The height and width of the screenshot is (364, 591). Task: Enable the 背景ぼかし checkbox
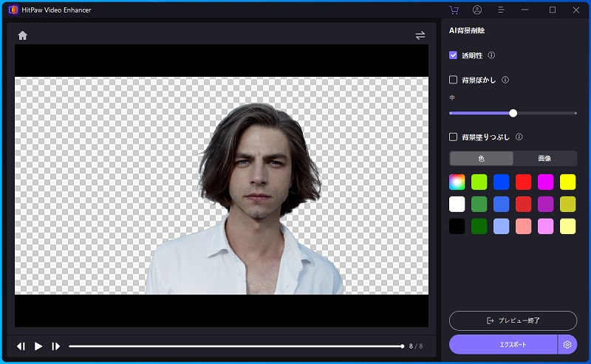point(454,80)
